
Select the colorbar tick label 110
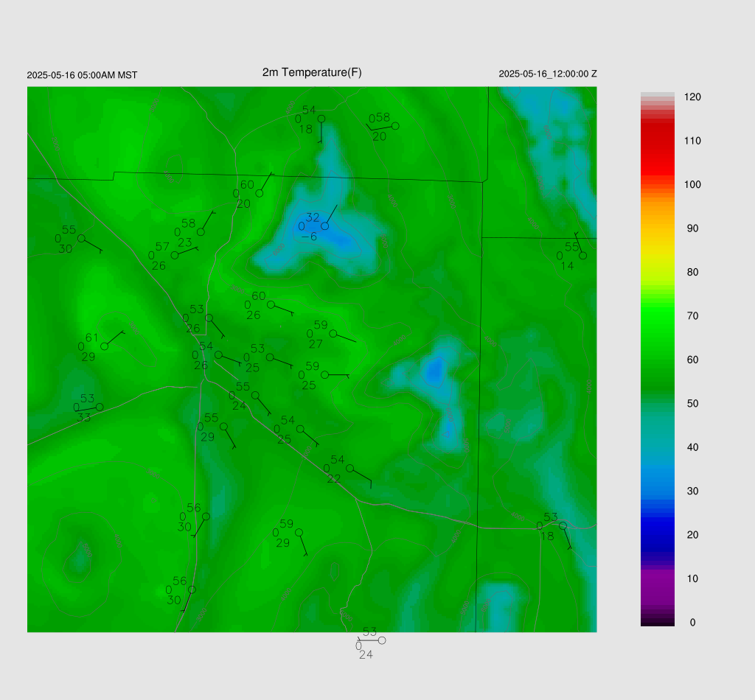pyautogui.click(x=692, y=141)
